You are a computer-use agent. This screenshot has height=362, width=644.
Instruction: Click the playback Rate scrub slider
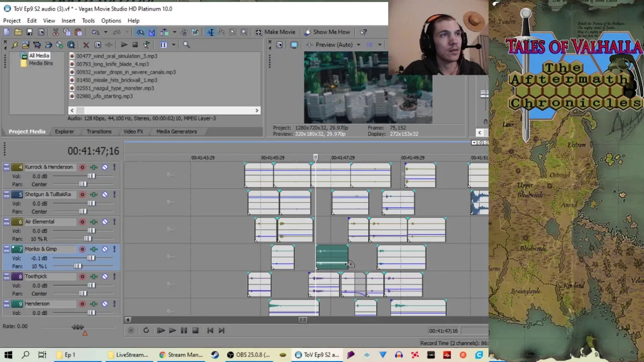click(78, 327)
